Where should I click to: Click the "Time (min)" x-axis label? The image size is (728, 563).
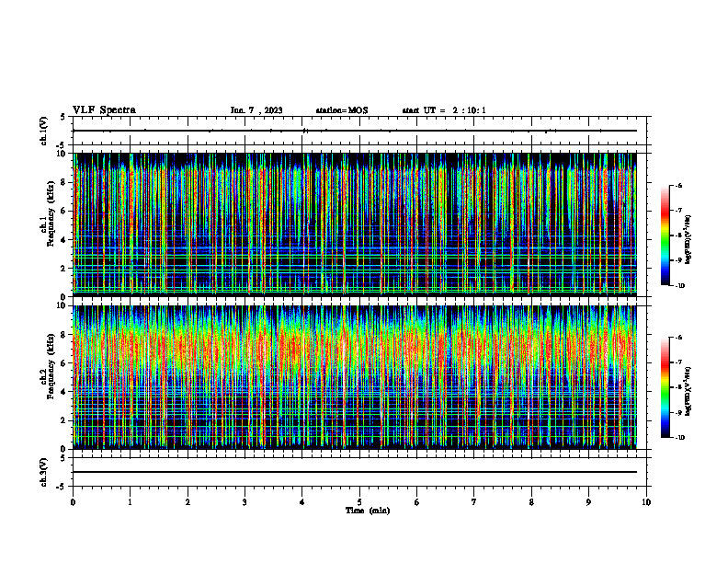pos(368,511)
